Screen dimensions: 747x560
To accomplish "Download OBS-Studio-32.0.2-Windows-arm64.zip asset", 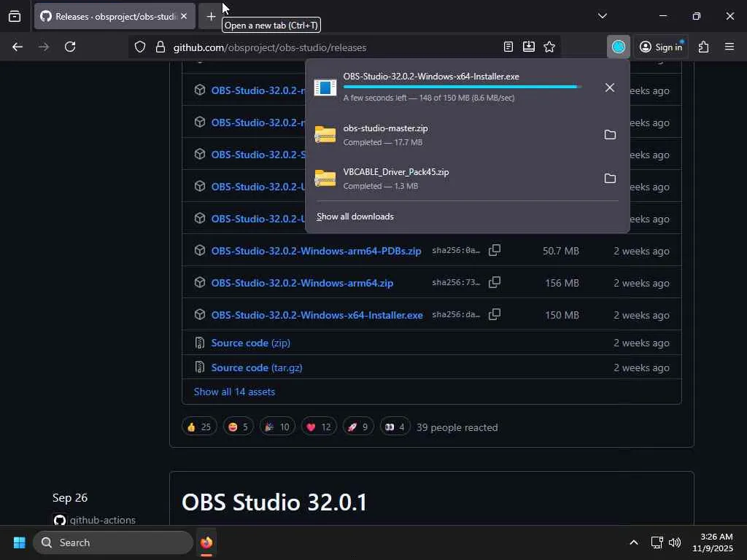I will click(302, 283).
